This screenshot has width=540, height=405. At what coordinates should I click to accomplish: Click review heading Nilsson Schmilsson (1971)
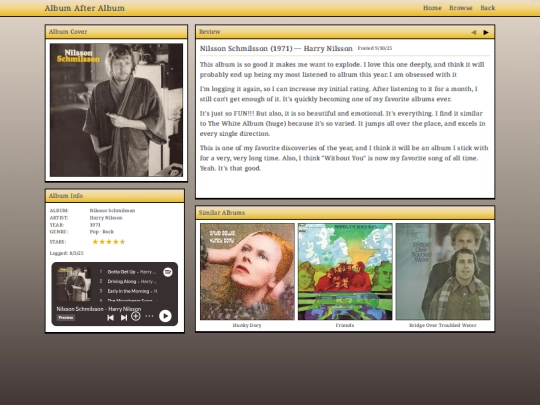[246, 49]
